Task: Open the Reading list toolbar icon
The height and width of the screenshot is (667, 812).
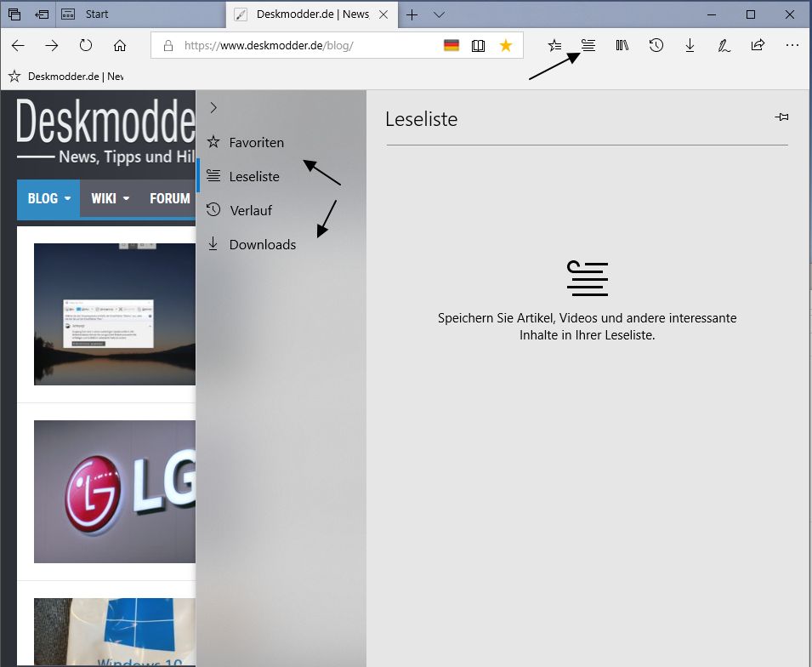Action: (588, 46)
